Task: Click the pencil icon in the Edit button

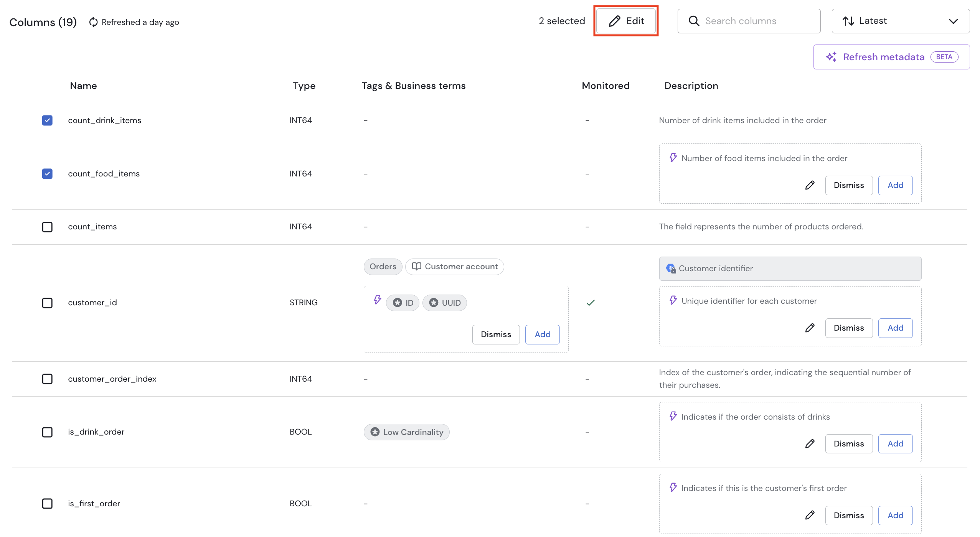Action: tap(615, 21)
